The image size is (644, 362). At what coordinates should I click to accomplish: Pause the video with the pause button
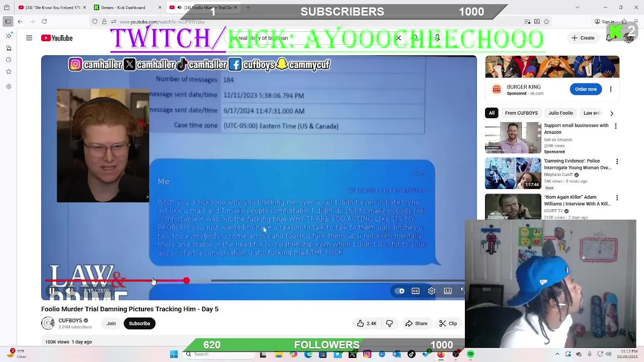click(52, 291)
